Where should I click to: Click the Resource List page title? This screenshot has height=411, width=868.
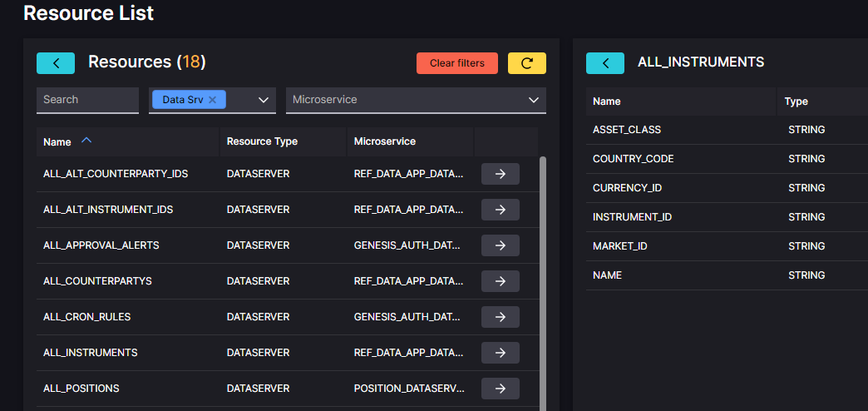(x=89, y=12)
